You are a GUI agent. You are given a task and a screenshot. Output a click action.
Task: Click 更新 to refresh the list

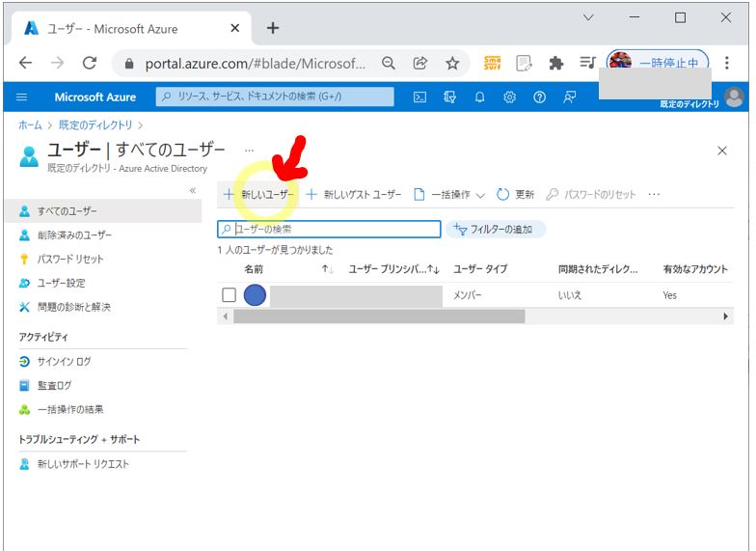tap(515, 195)
